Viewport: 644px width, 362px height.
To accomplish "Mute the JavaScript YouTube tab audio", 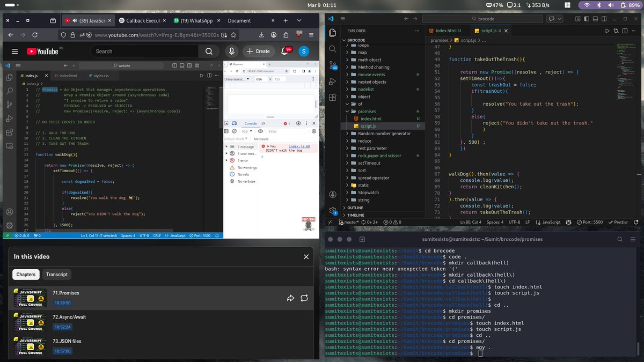I will pyautogui.click(x=74, y=21).
